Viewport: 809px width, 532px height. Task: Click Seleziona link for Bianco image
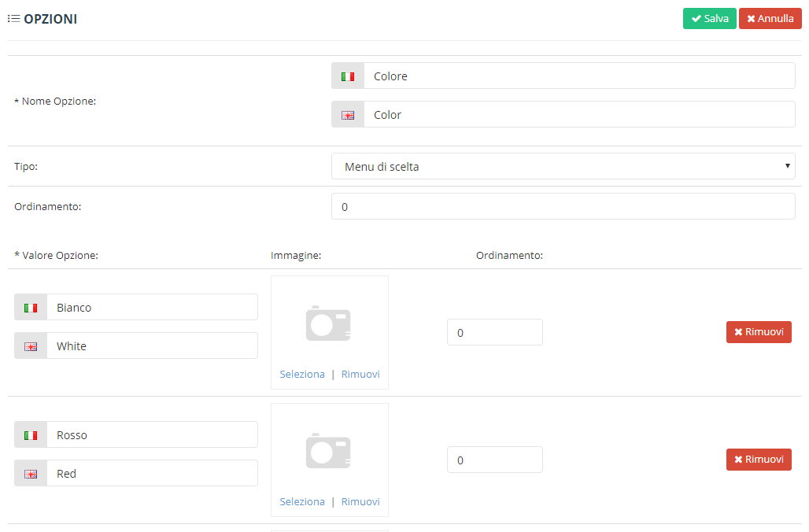[302, 374]
